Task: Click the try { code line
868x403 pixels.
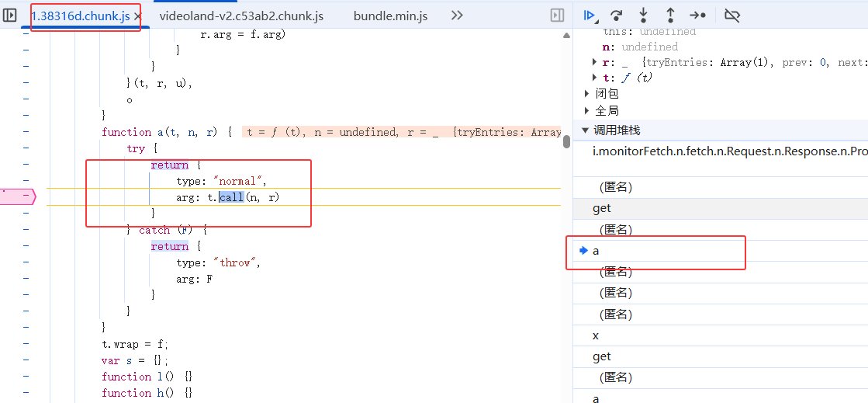Action: pyautogui.click(x=143, y=148)
